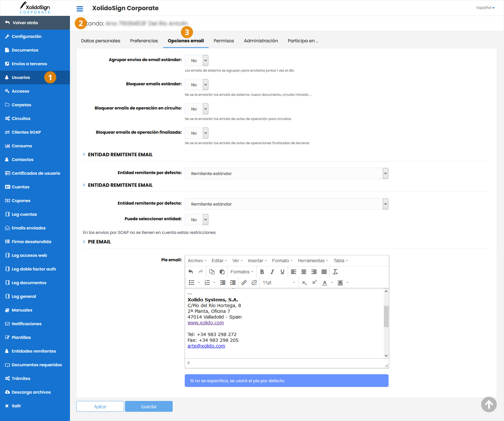Screen dimensions: 504x421
Task: Expand the PIE EMAIL section chevron
Action: pyautogui.click(x=84, y=242)
